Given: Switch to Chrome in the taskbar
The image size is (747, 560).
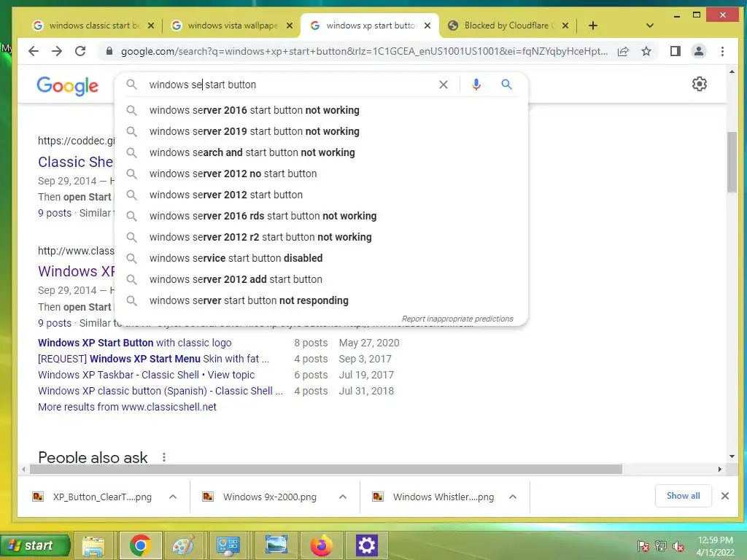Looking at the screenshot, I should click(140, 545).
